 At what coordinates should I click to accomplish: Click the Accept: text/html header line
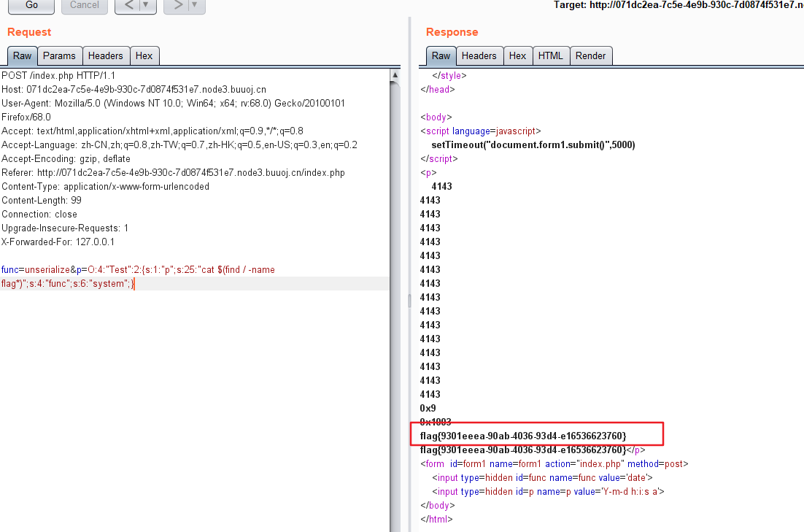[x=152, y=131]
